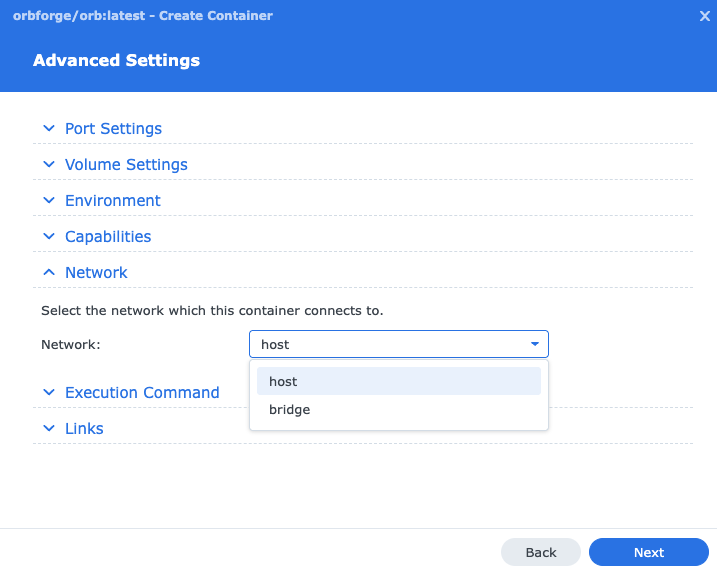Click the chevron arrow next to Capabilities
The height and width of the screenshot is (573, 717).
point(48,237)
